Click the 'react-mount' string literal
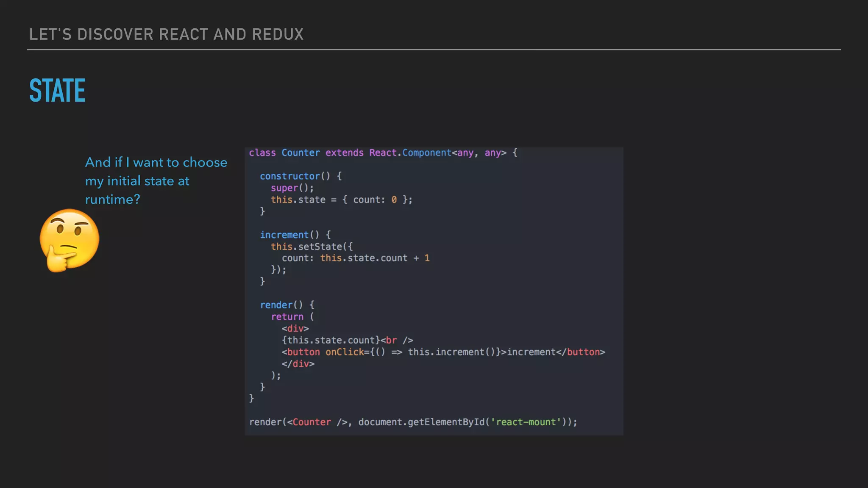Screen dimensions: 868x488 526,422
